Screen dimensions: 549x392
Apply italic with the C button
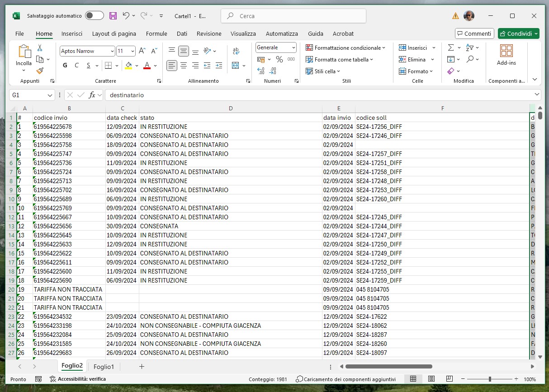coord(77,66)
